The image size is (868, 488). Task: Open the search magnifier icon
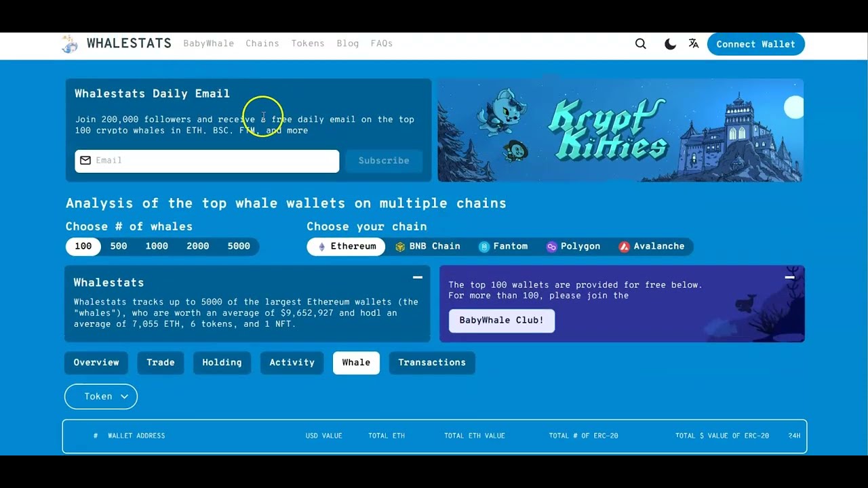coord(641,44)
